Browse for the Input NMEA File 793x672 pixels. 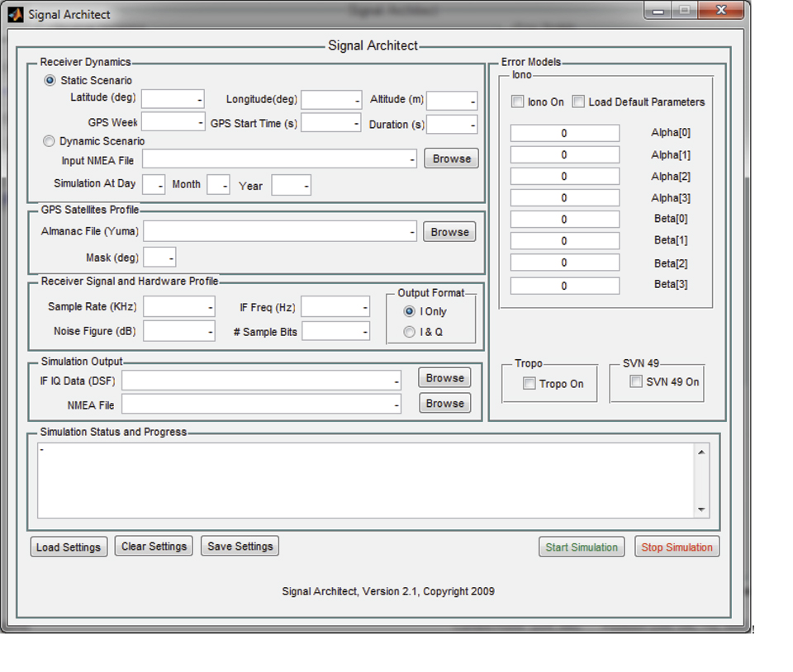(451, 159)
